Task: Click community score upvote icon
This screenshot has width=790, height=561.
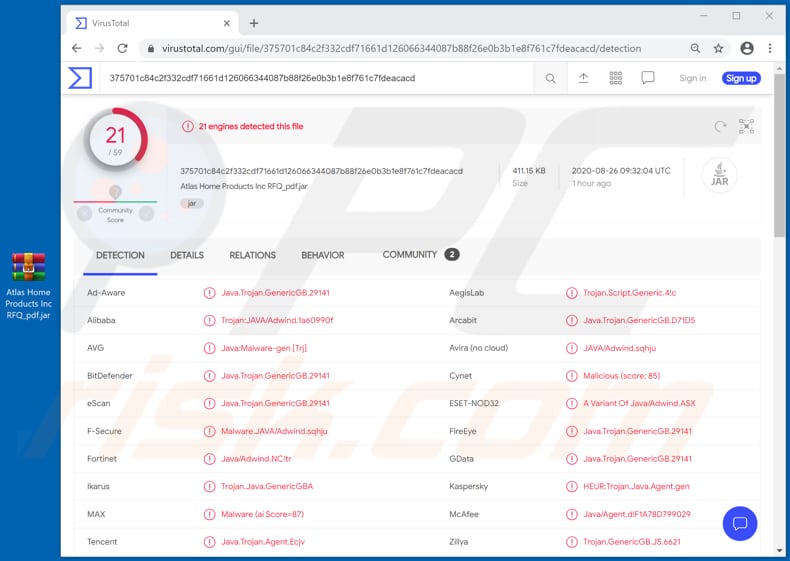Action: [146, 214]
